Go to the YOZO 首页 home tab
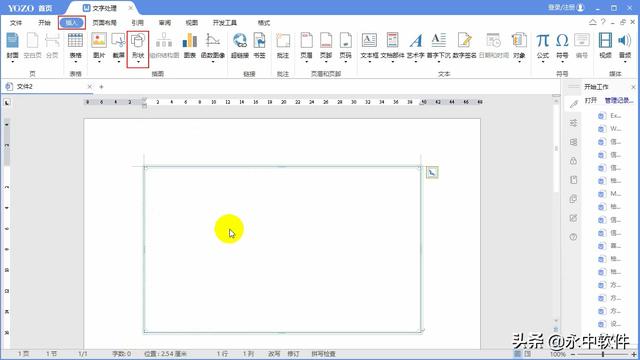 tap(30, 8)
